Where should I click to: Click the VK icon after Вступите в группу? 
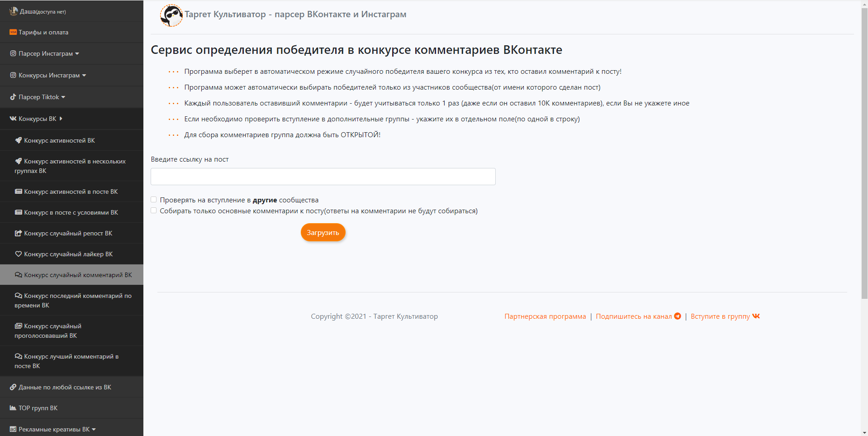coord(756,316)
